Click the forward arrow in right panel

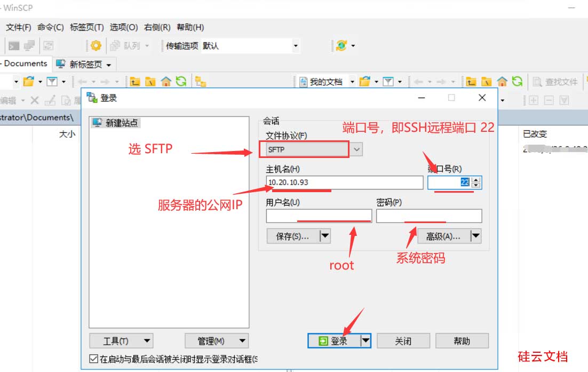441,81
